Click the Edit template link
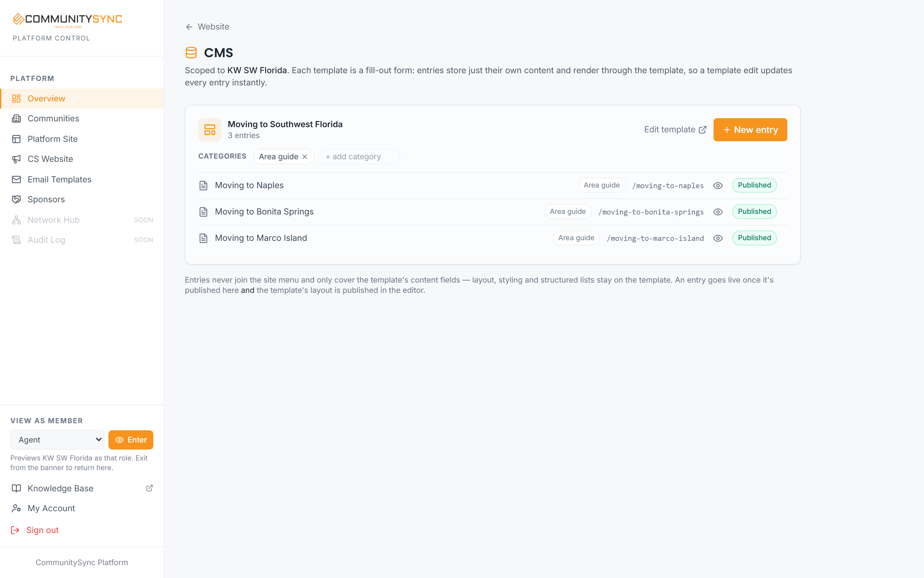 click(x=675, y=130)
